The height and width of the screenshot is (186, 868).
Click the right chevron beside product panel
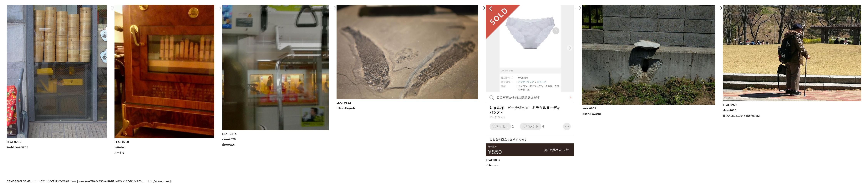point(570,48)
